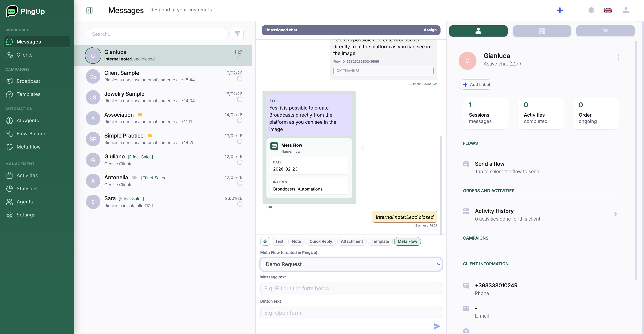Open the Demo Request Meta Flow dropdown
Viewport: 644px width, 334px height.
pos(351,264)
